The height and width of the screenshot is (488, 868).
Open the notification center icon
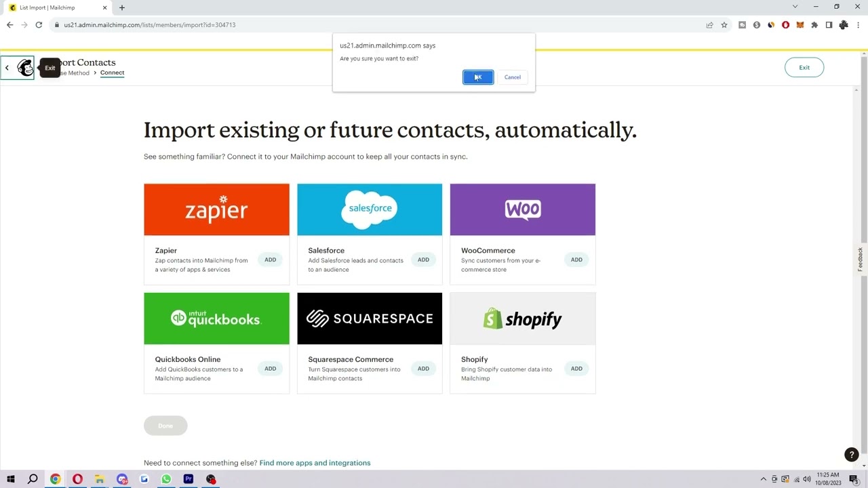tap(854, 479)
